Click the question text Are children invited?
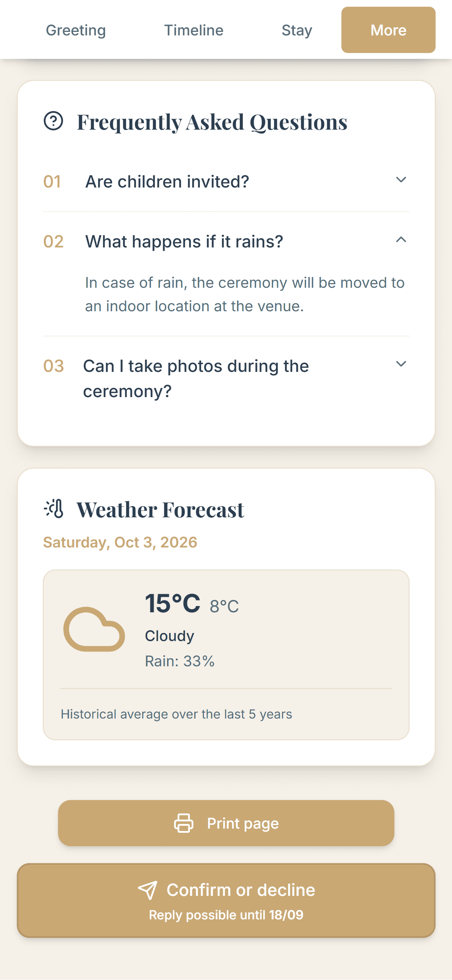Viewport: 452px width, 980px height. pyautogui.click(x=167, y=182)
